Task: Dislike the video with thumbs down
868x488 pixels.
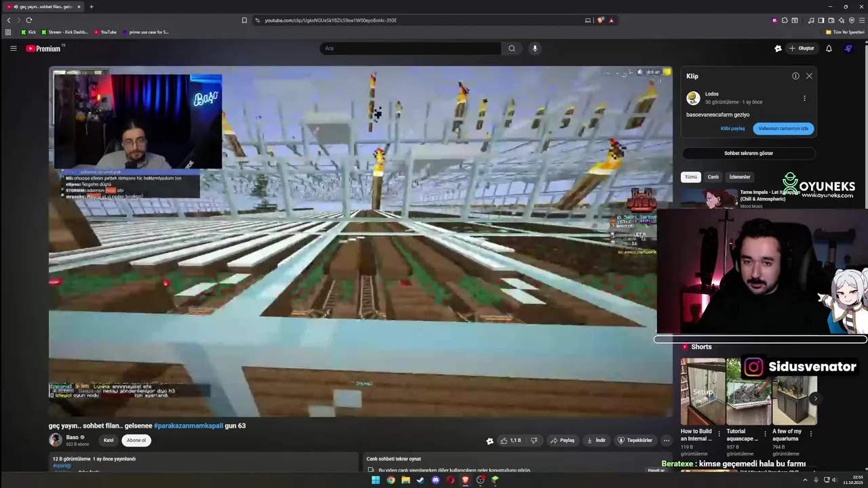Action: tap(534, 440)
